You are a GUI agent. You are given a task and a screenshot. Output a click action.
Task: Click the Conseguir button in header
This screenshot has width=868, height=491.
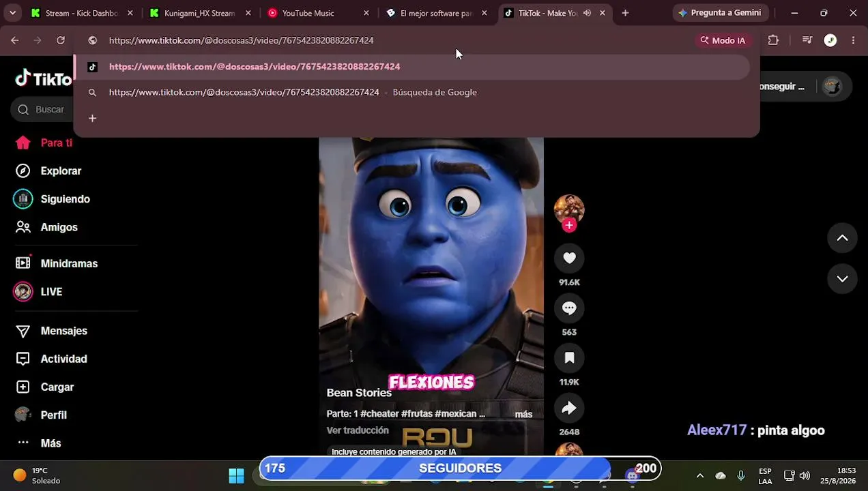(782, 87)
